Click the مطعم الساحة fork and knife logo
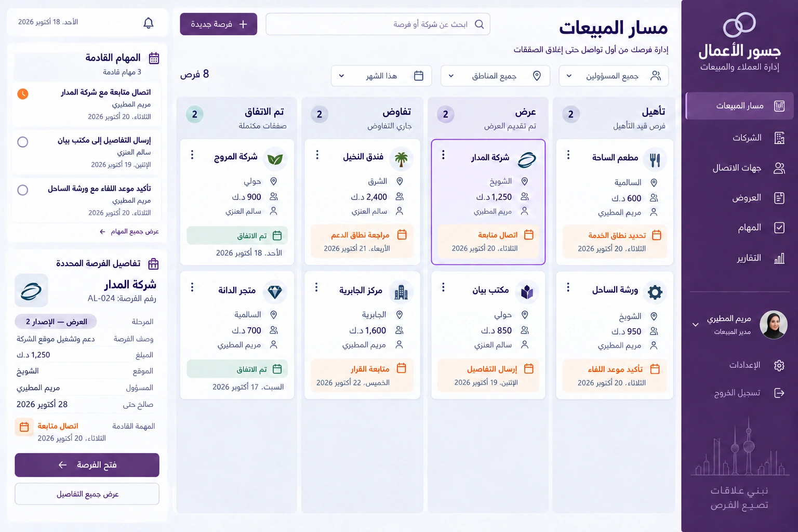The height and width of the screenshot is (532, 798). (x=655, y=159)
